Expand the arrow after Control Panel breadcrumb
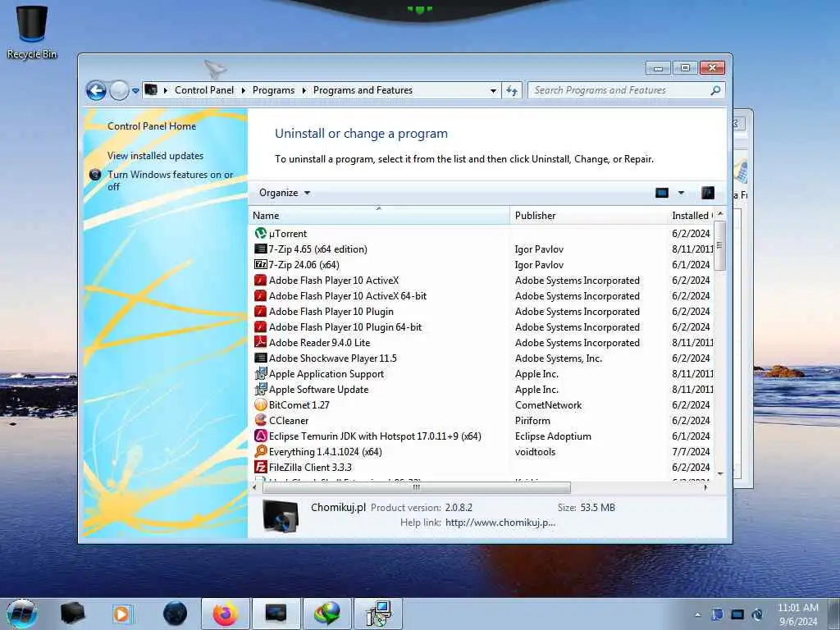Image resolution: width=840 pixels, height=630 pixels. click(243, 90)
